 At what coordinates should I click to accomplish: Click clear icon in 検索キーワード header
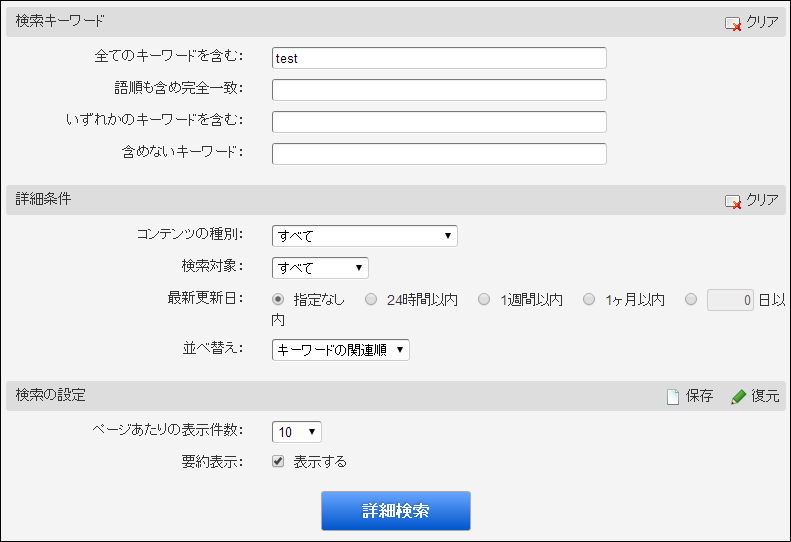(732, 24)
